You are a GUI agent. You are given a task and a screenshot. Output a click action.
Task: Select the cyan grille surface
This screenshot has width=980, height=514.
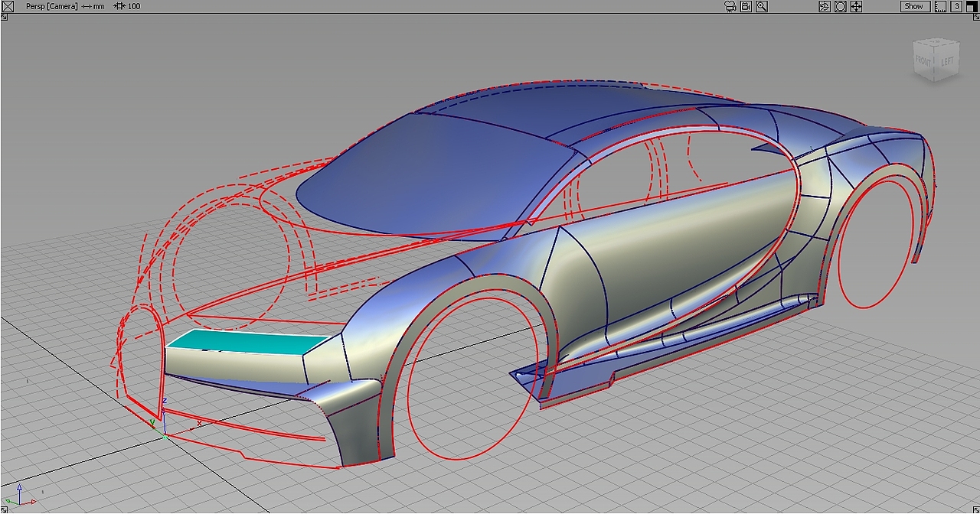pyautogui.click(x=250, y=343)
